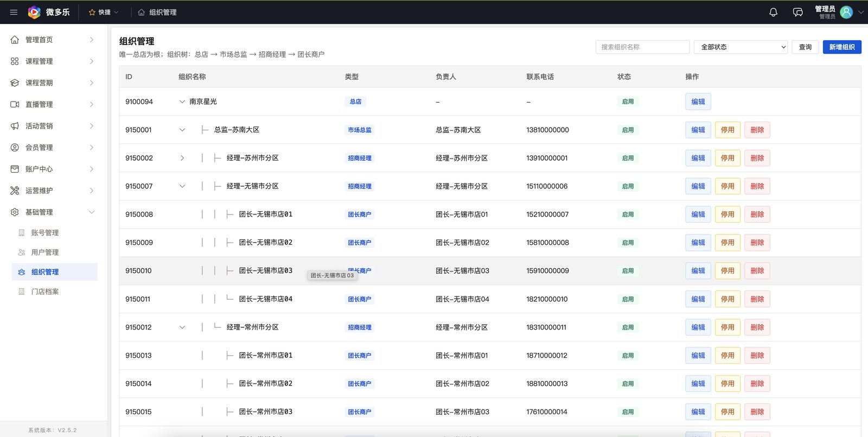
Task: Click the 总店 type tag
Action: 355,102
